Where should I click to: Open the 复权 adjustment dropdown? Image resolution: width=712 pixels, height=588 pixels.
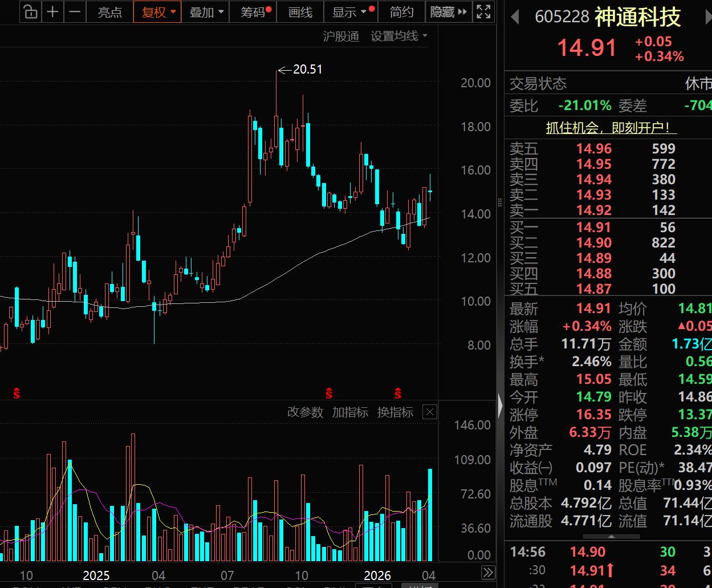[157, 12]
